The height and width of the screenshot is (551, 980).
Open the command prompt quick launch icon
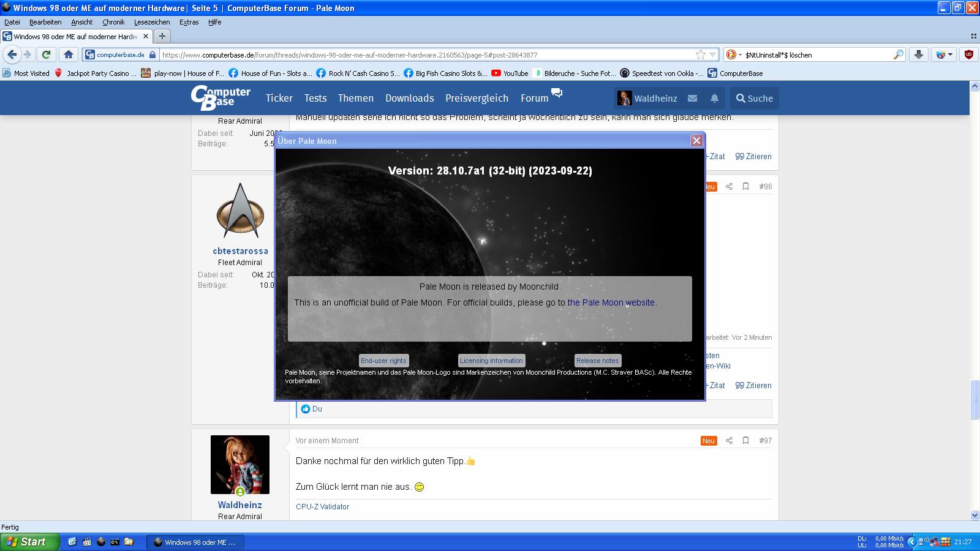tap(115, 542)
